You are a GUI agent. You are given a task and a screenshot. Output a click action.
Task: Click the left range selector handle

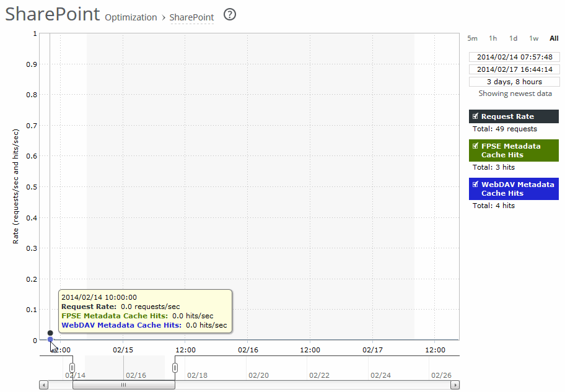72,367
